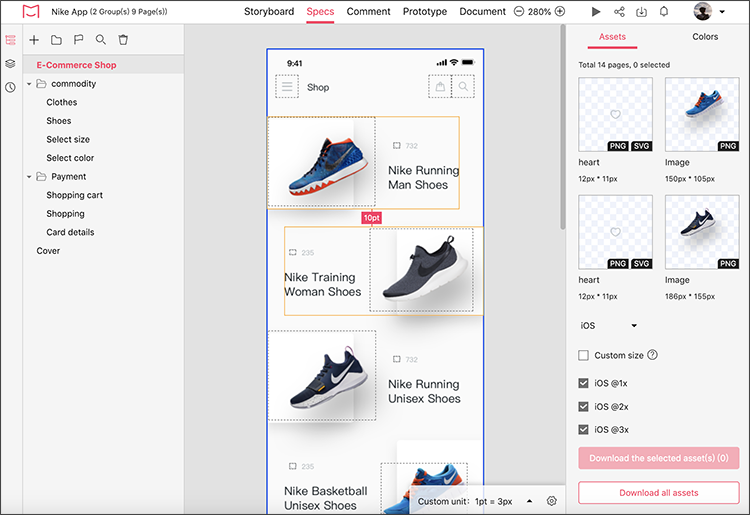This screenshot has width=750, height=515.
Task: Open the Clothes page
Action: pyautogui.click(x=62, y=102)
